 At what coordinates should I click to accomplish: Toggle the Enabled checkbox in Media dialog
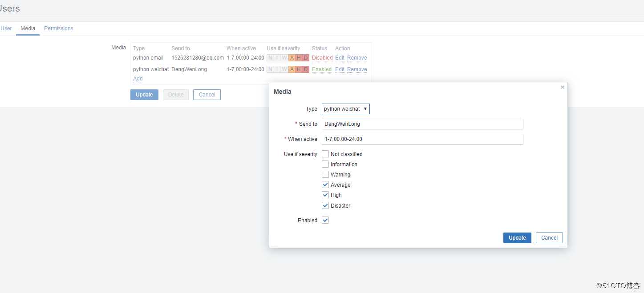pyautogui.click(x=325, y=220)
